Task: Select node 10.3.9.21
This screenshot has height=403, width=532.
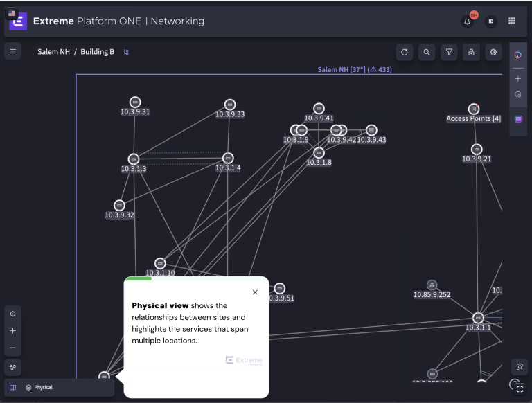Action: point(477,150)
